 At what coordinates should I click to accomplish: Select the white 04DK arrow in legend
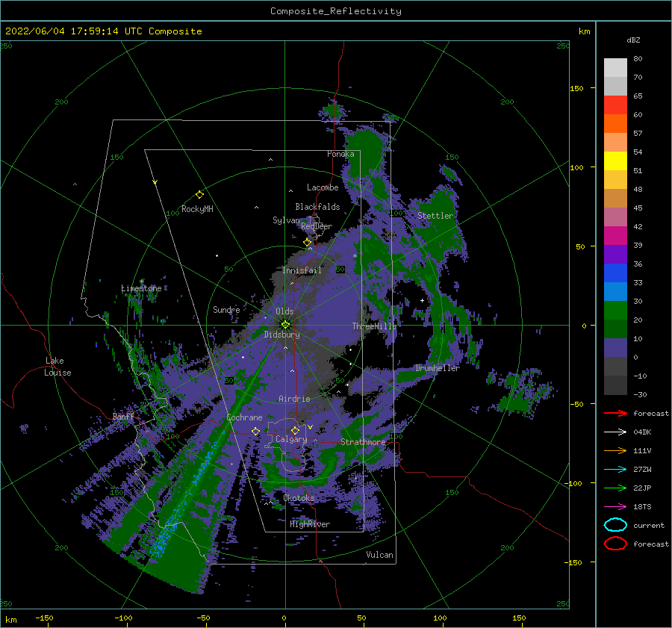click(x=615, y=432)
